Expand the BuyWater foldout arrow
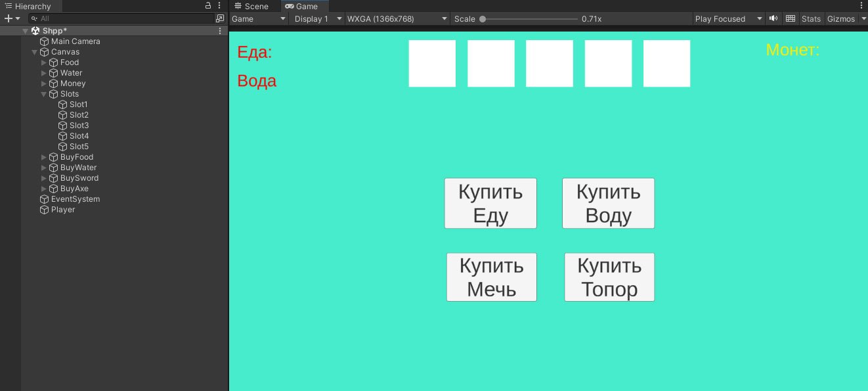 44,168
